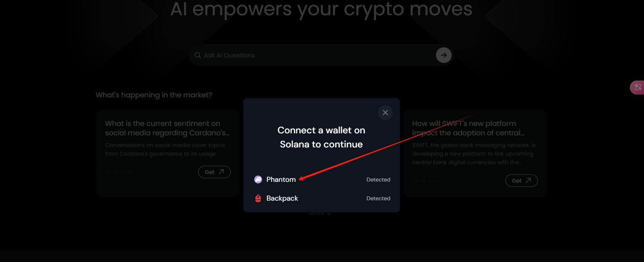
Task: Open the Cardano sentiment question title
Action: [x=167, y=128]
